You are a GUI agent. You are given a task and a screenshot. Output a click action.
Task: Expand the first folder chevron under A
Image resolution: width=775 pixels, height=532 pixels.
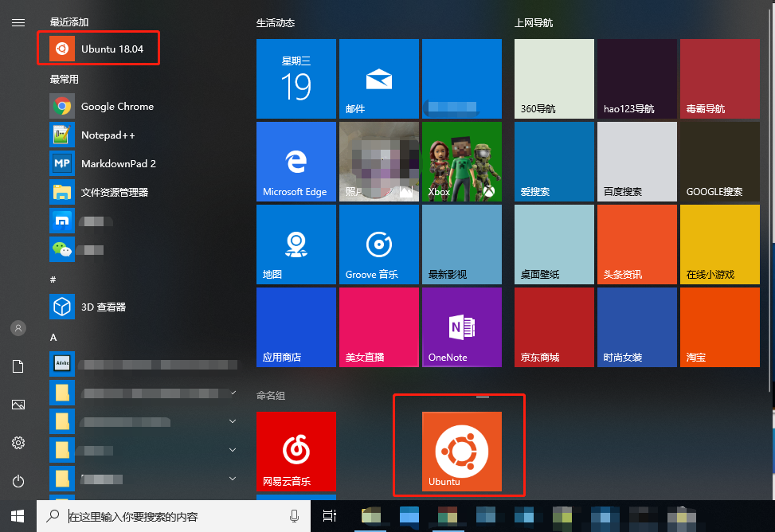(x=233, y=393)
